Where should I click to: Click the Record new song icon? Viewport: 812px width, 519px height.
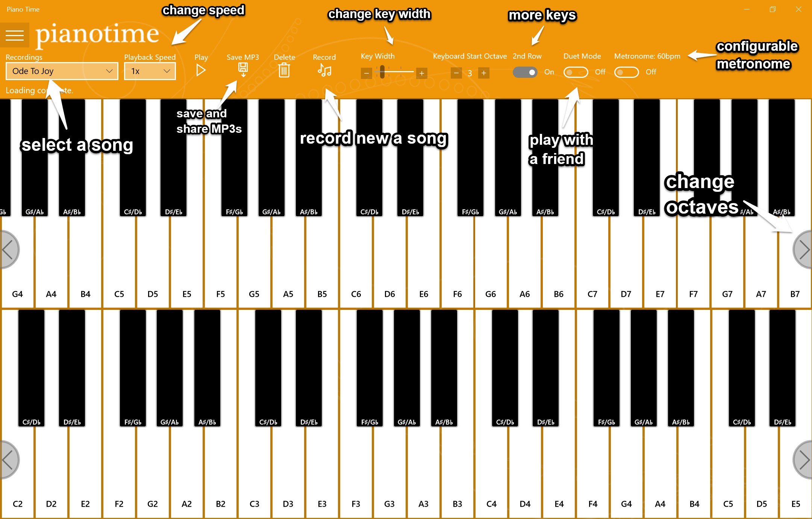tap(324, 72)
